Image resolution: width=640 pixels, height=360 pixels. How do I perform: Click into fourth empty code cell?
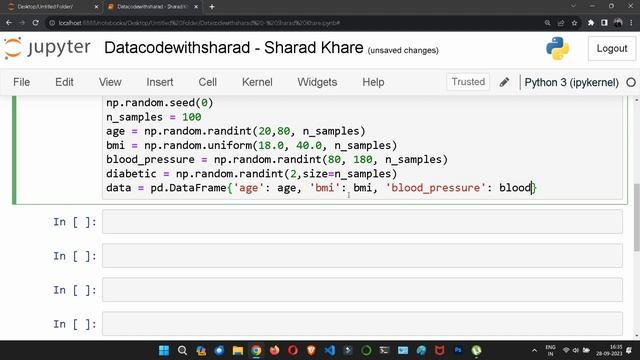pos(362,324)
